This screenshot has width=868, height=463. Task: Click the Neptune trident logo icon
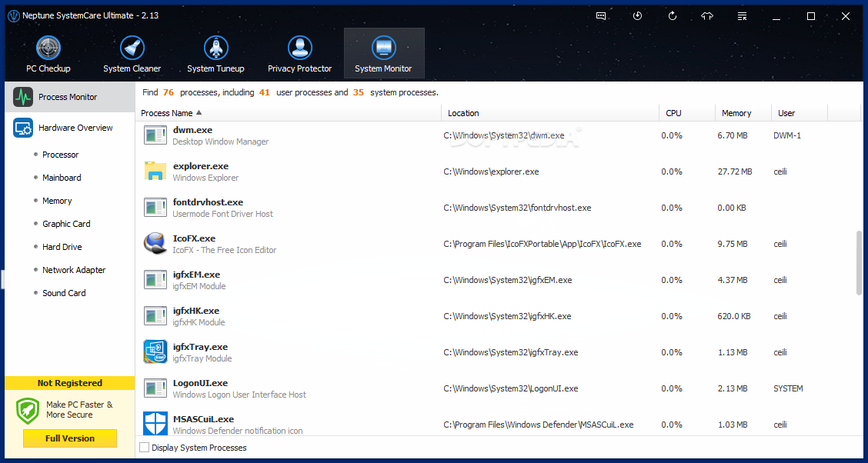point(13,16)
